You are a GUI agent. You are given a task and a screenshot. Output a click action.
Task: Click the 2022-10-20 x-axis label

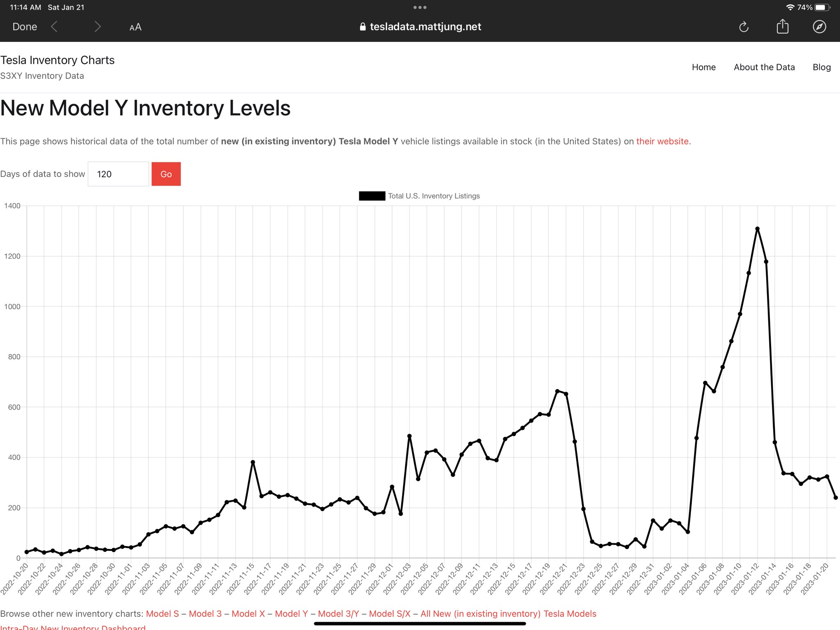[x=15, y=579]
